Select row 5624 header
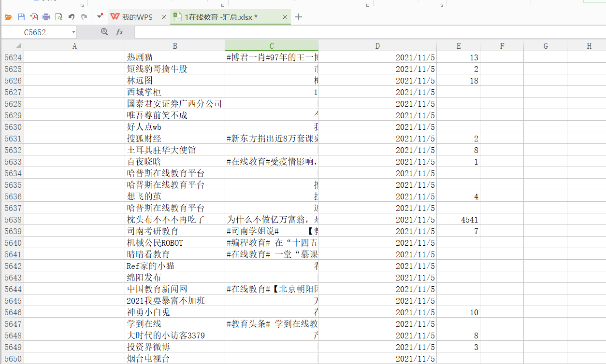Viewport: 606px width, 364px height. coord(12,57)
